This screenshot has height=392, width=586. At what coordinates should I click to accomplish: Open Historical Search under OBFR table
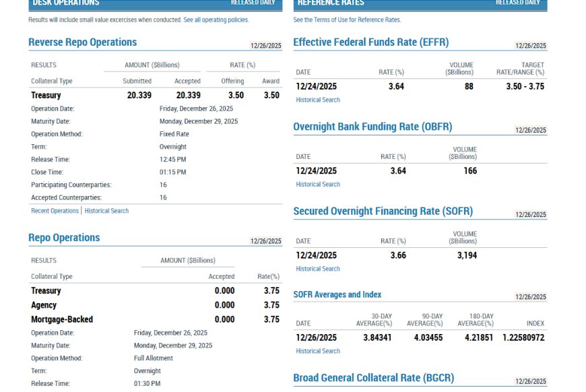[318, 185]
